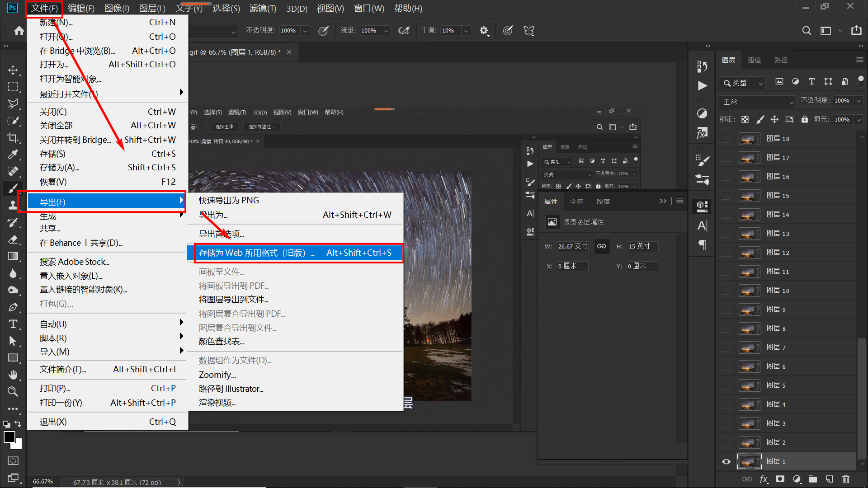Screen dimensions: 868x488
Task: Select the Type tool
Action: point(13,324)
